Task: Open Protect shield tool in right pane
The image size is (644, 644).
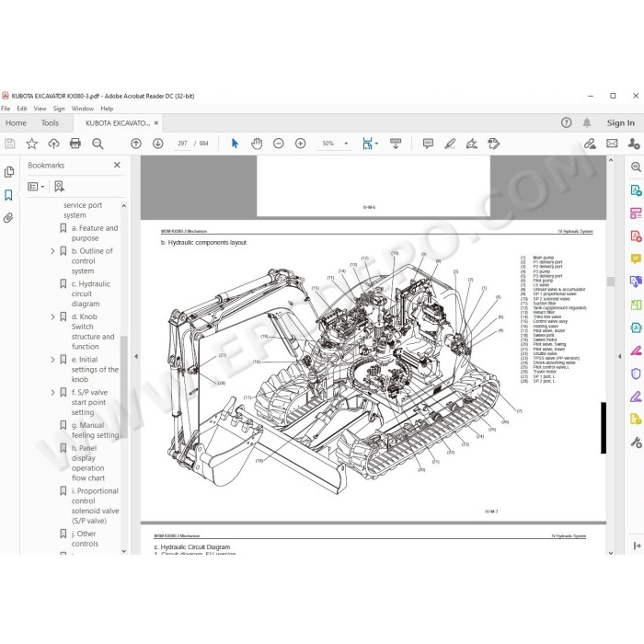Action: pos(636,374)
